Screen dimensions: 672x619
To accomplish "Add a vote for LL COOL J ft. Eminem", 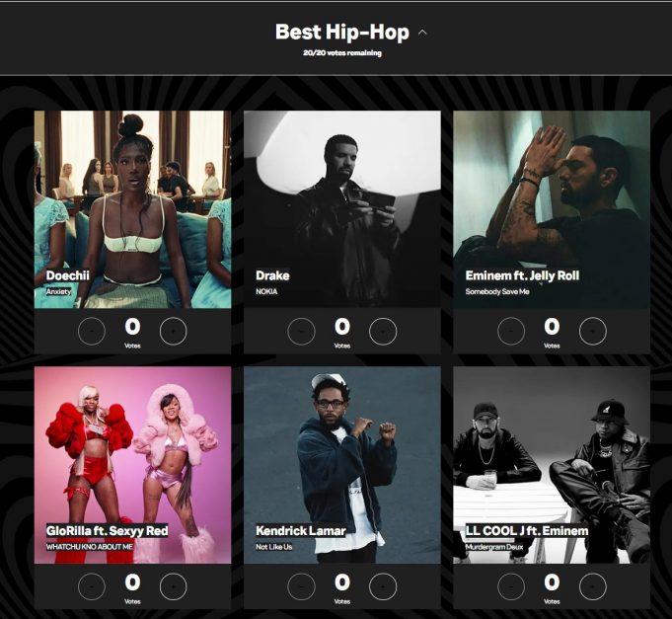I will (593, 586).
